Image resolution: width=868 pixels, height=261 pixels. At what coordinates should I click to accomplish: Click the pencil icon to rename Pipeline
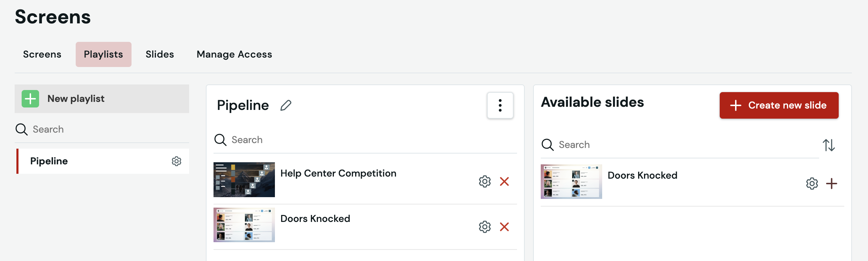286,105
